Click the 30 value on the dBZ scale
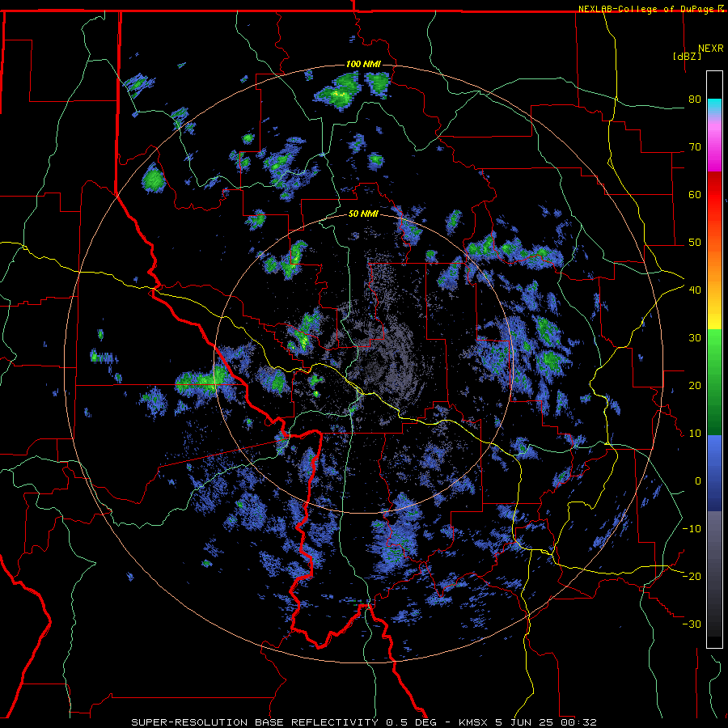 [695, 337]
